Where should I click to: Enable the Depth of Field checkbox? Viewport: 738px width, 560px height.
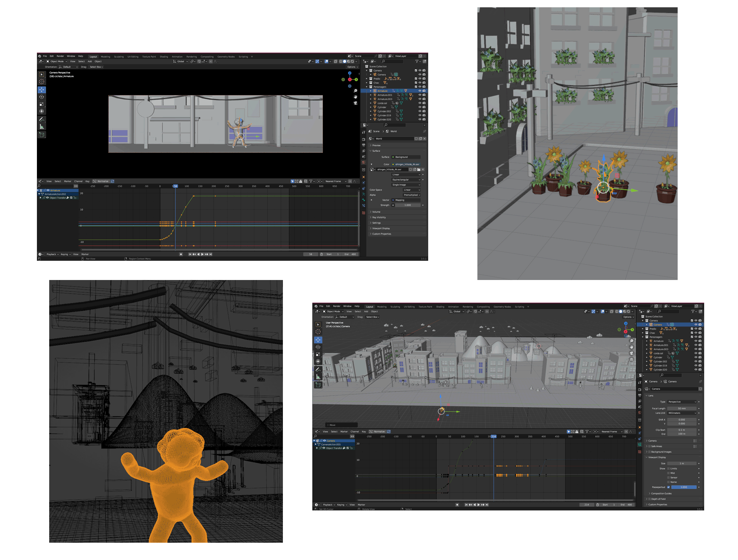650,499
